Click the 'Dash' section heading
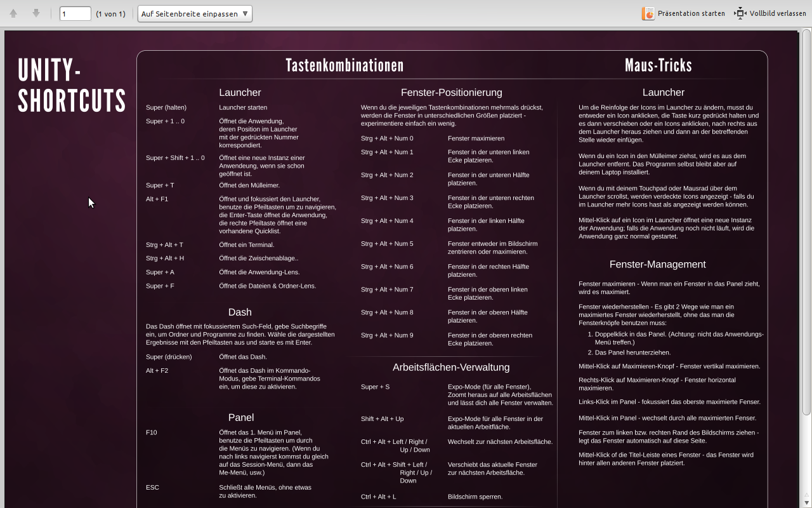812x508 pixels. tap(240, 312)
